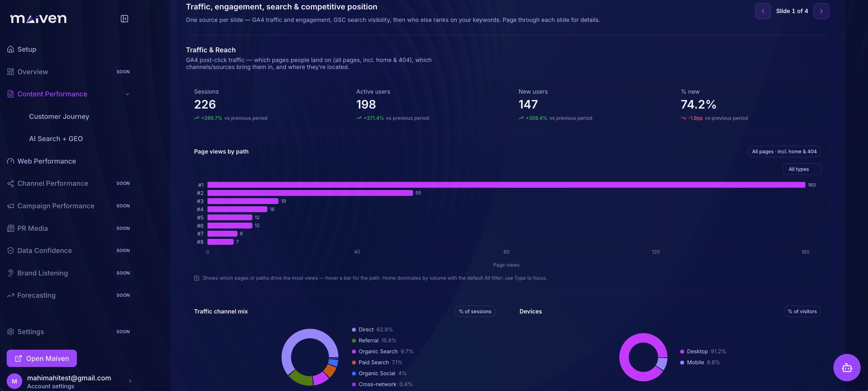Collapse the Content Performance chevron
868x391 pixels.
pyautogui.click(x=127, y=94)
